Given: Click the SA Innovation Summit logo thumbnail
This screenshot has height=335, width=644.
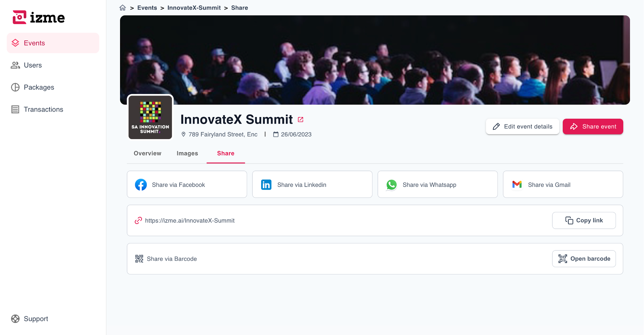Looking at the screenshot, I should pos(150,117).
